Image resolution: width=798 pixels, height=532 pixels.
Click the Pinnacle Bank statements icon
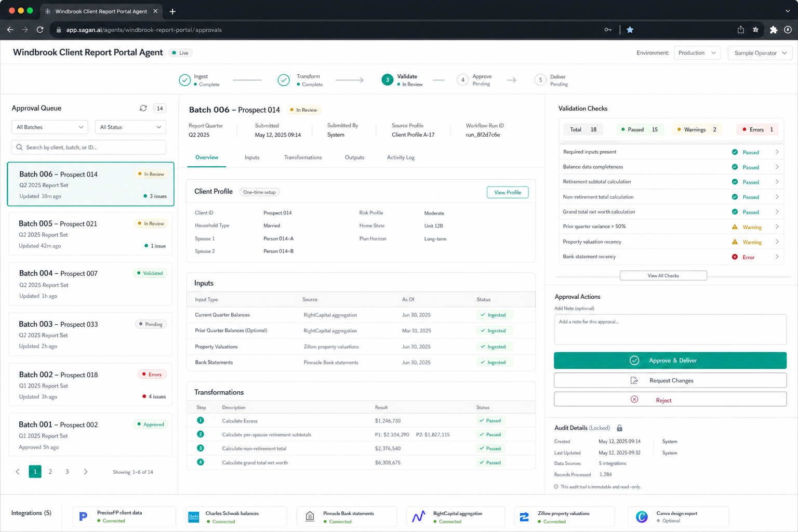coord(310,516)
